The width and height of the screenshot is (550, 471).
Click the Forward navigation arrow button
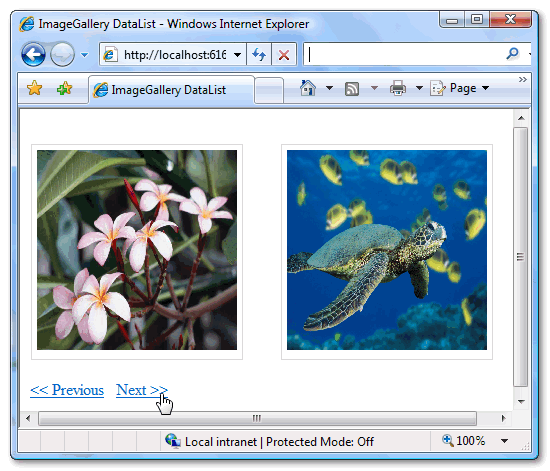tap(62, 54)
